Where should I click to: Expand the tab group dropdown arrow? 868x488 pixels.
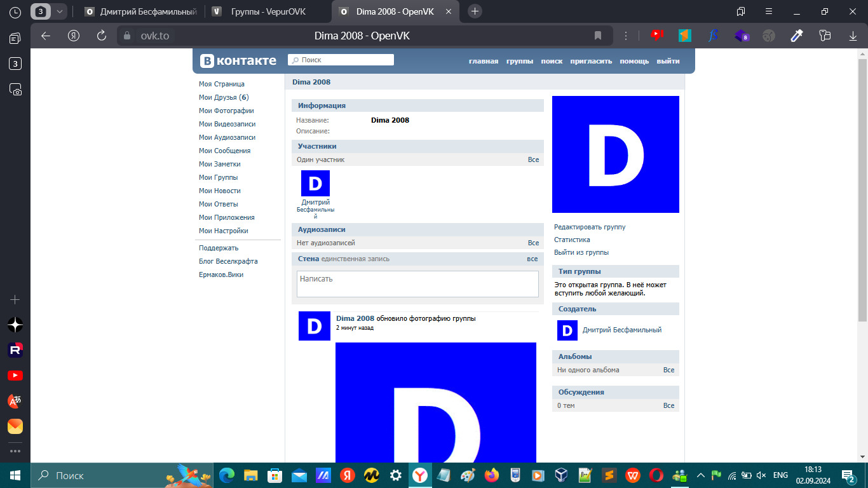tap(60, 11)
